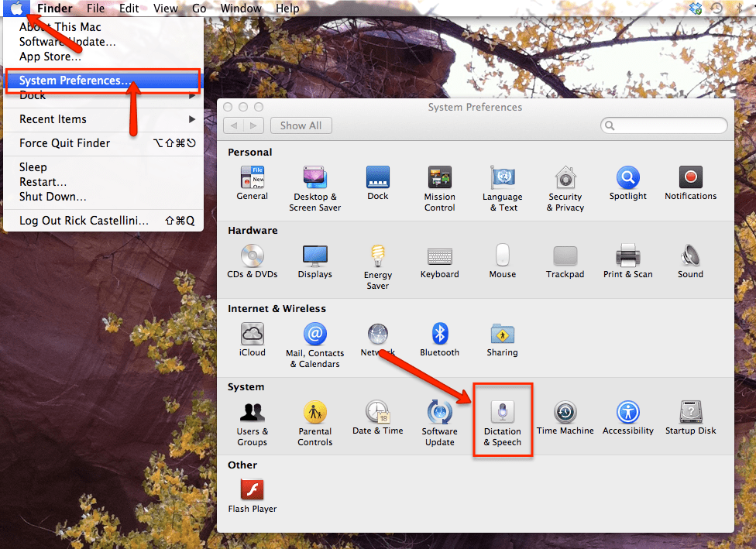Open iCloud preferences

coord(253,339)
